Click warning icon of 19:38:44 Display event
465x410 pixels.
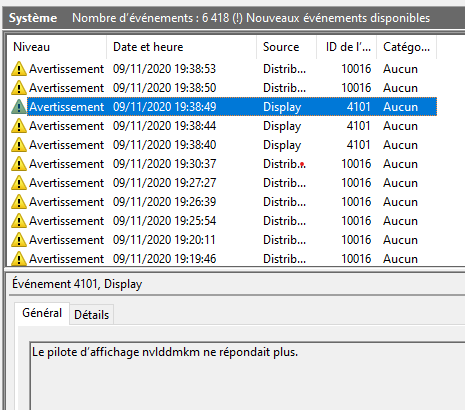(x=19, y=126)
